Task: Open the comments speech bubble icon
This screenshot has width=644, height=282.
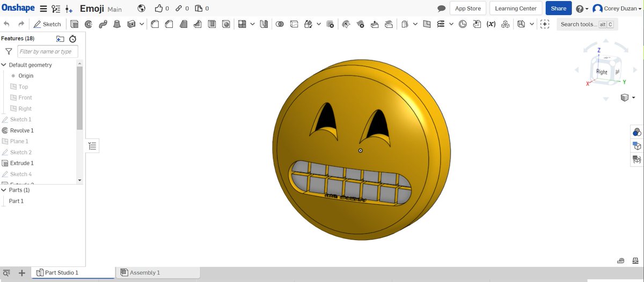Action: [442, 9]
